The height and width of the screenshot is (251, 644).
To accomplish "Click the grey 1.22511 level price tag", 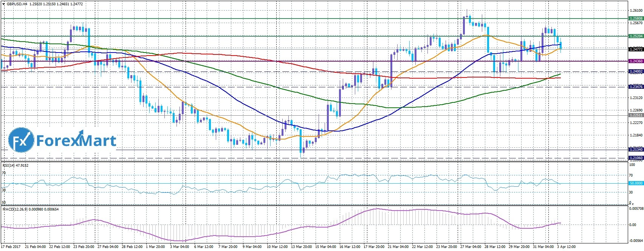I will pyautogui.click(x=636, y=115).
